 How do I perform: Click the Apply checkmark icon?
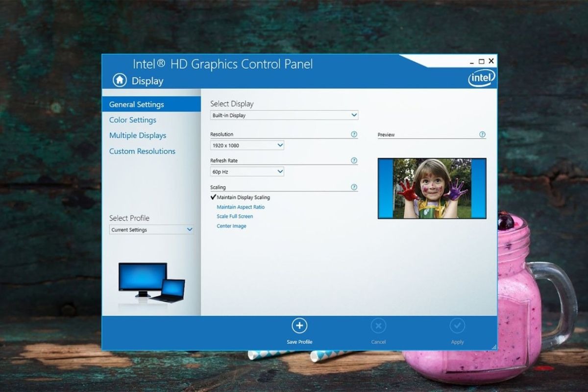(457, 326)
